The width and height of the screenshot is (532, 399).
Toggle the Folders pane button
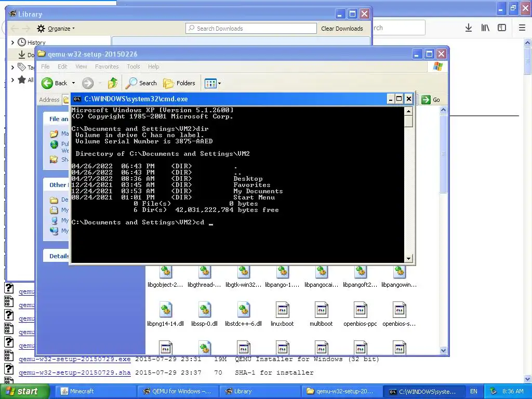click(179, 83)
